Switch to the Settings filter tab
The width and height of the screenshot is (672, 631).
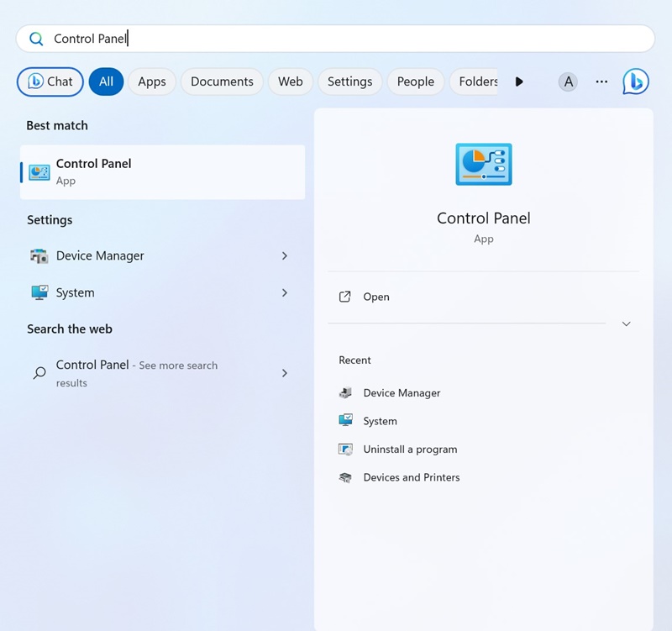349,82
